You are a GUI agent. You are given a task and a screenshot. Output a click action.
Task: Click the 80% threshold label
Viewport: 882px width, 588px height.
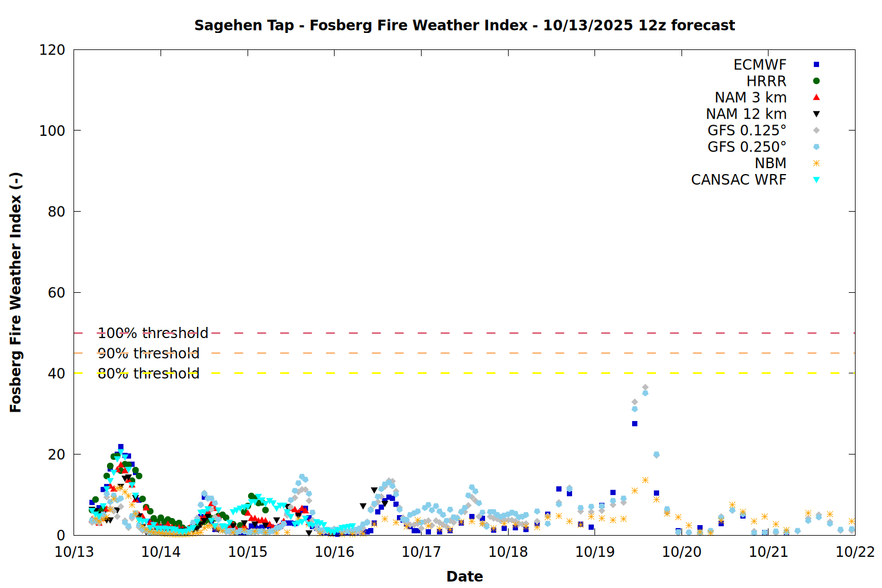click(x=148, y=373)
